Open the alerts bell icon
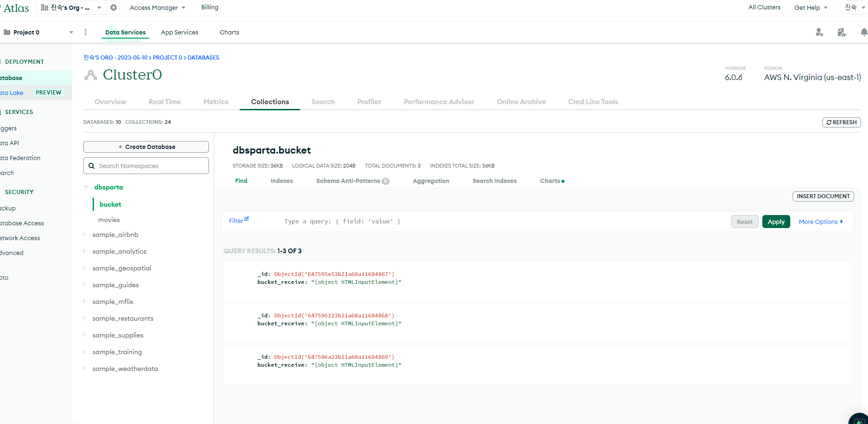 [x=864, y=32]
